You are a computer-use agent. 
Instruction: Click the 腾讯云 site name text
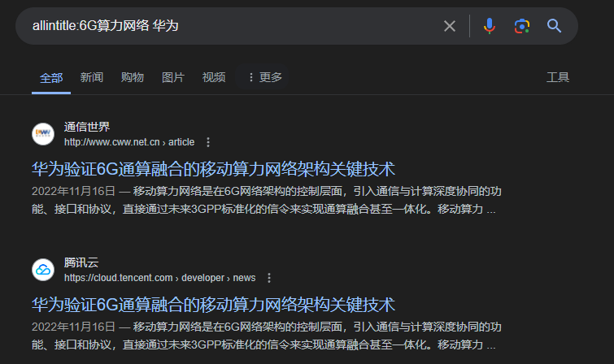tap(81, 262)
